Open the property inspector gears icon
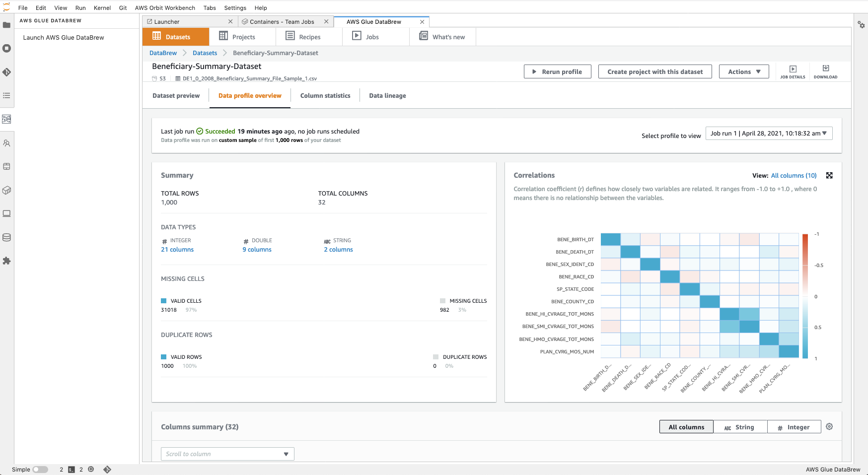Image resolution: width=868 pixels, height=475 pixels. [x=861, y=25]
